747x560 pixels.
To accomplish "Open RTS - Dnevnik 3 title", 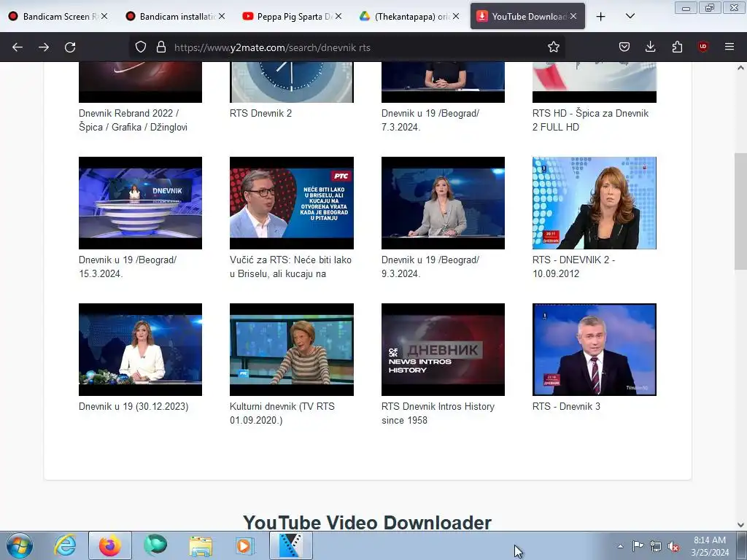I will pos(566,406).
